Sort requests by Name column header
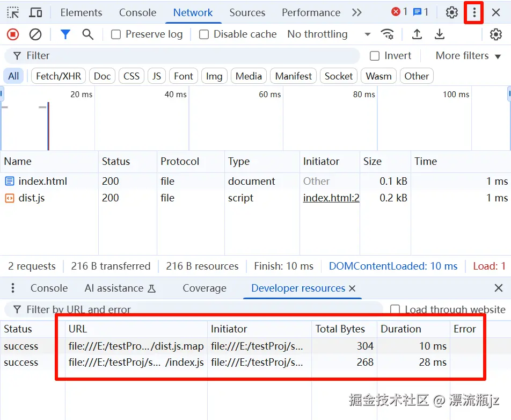This screenshot has width=511, height=420. point(49,162)
